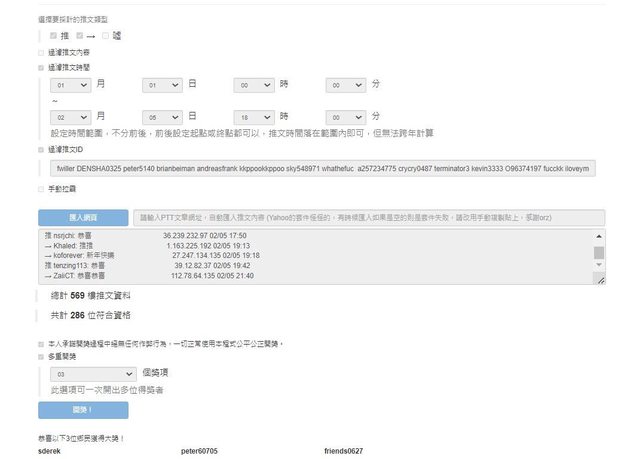Toggle the 多重開獎 multiple draw checkbox
Viewport: 640px width, 459px height.
click(41, 355)
